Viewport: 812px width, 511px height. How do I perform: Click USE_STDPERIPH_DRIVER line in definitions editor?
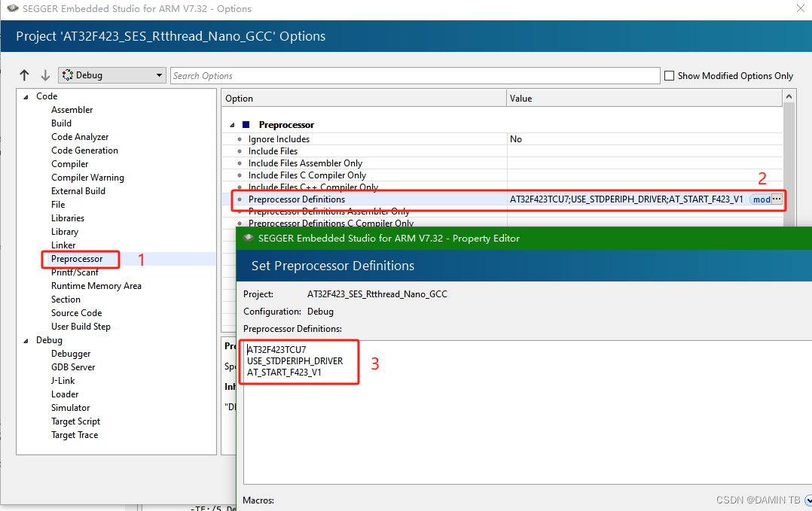(295, 361)
